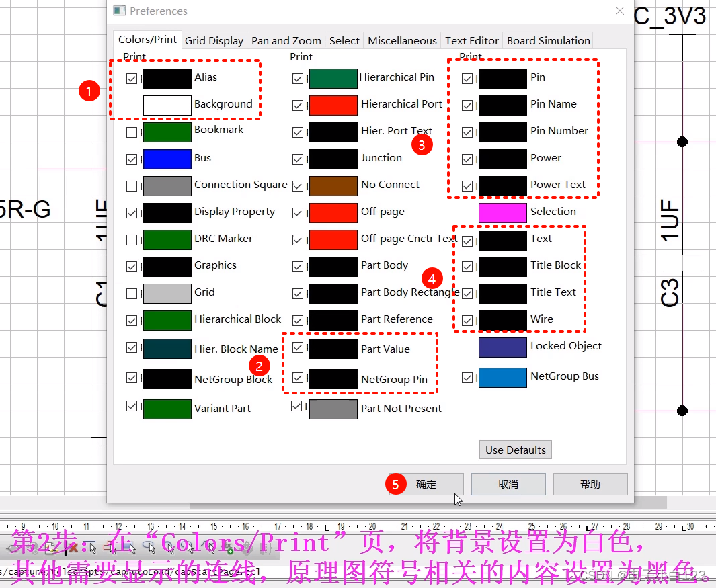Uncheck the Part Value checkbox
Viewport: 716px width, 588px height.
298,348
